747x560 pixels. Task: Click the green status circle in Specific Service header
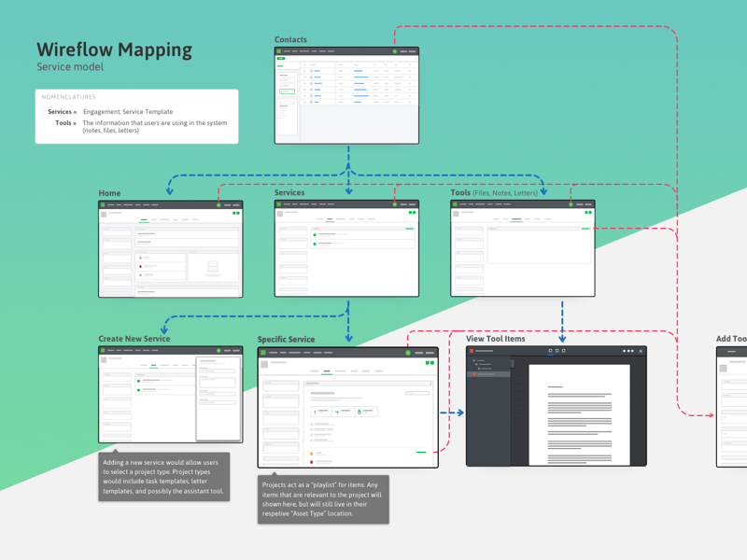pos(408,353)
